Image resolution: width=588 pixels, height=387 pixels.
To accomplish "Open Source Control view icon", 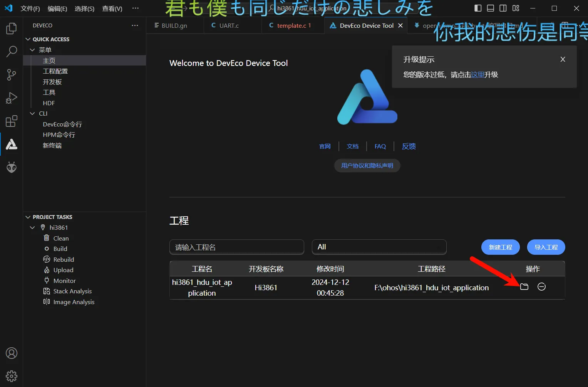I will [12, 75].
